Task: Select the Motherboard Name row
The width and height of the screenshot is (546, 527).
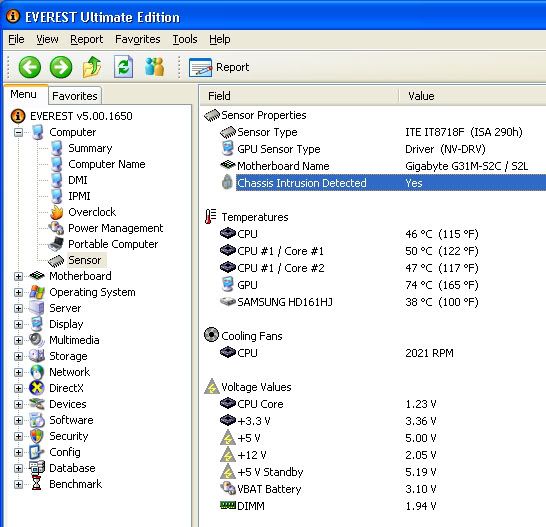Action: (383, 166)
